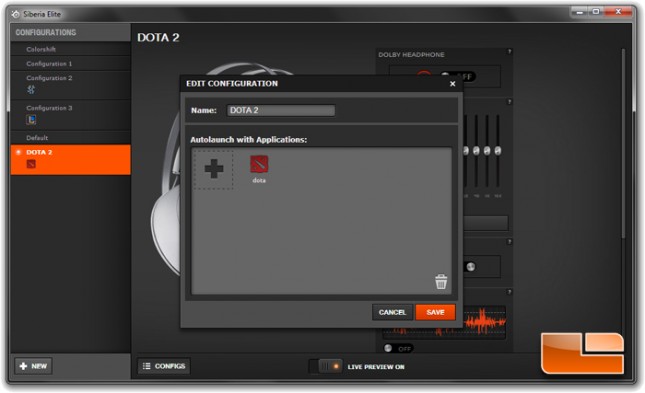The image size is (645, 393).
Task: Click the main window vertical scrollbar
Action: [623, 143]
